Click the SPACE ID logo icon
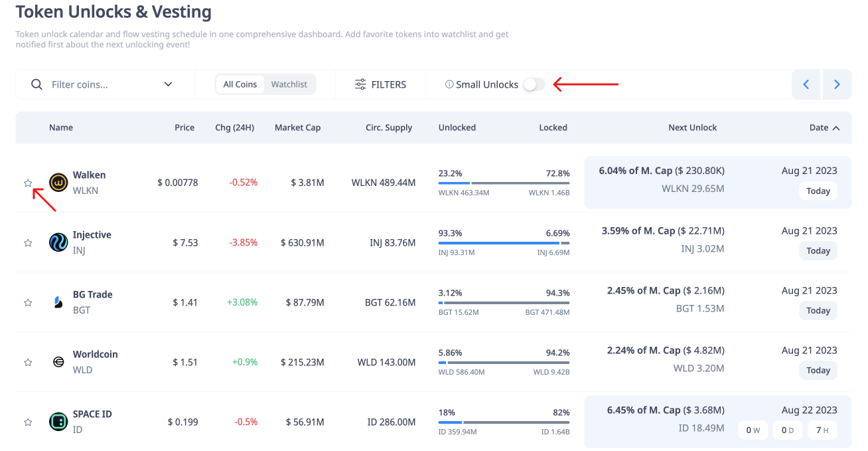 (58, 421)
